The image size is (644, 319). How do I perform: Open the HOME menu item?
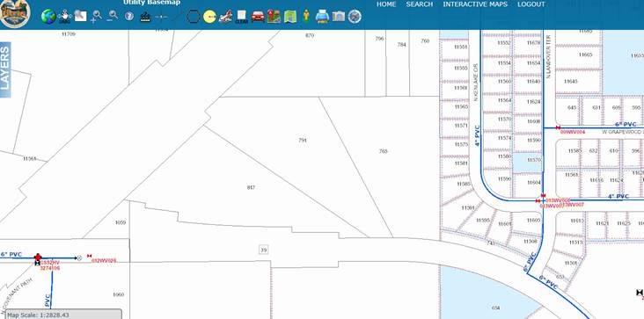tap(386, 4)
